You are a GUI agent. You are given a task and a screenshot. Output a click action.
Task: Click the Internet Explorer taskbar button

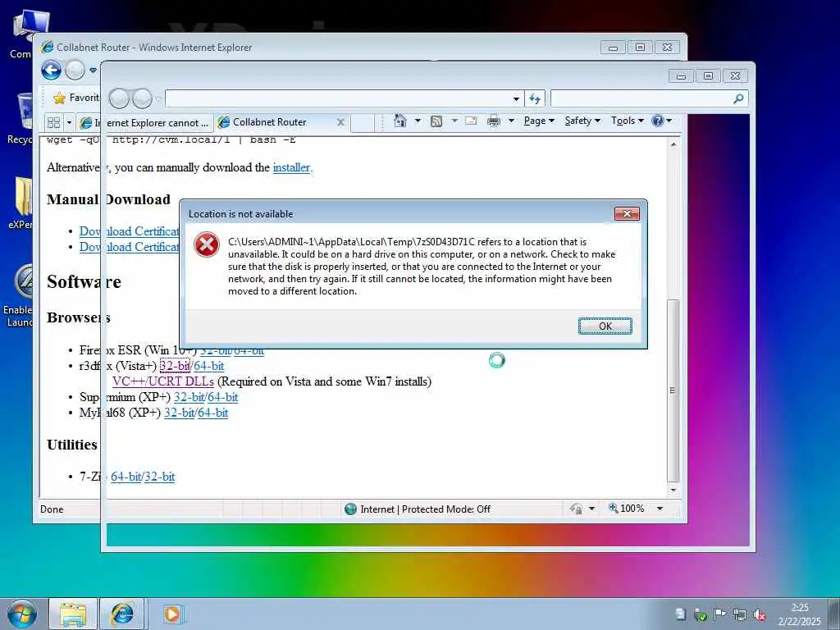pos(123,614)
